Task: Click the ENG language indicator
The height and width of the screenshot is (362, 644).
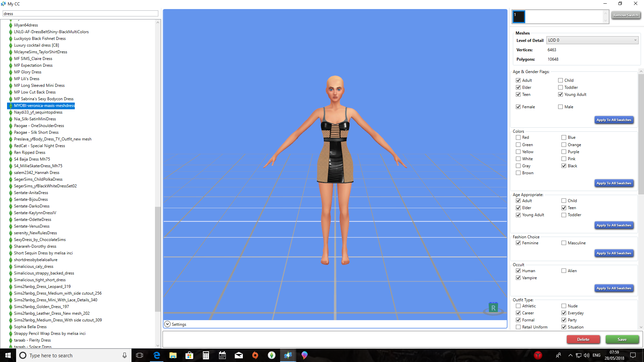Action: click(596, 355)
